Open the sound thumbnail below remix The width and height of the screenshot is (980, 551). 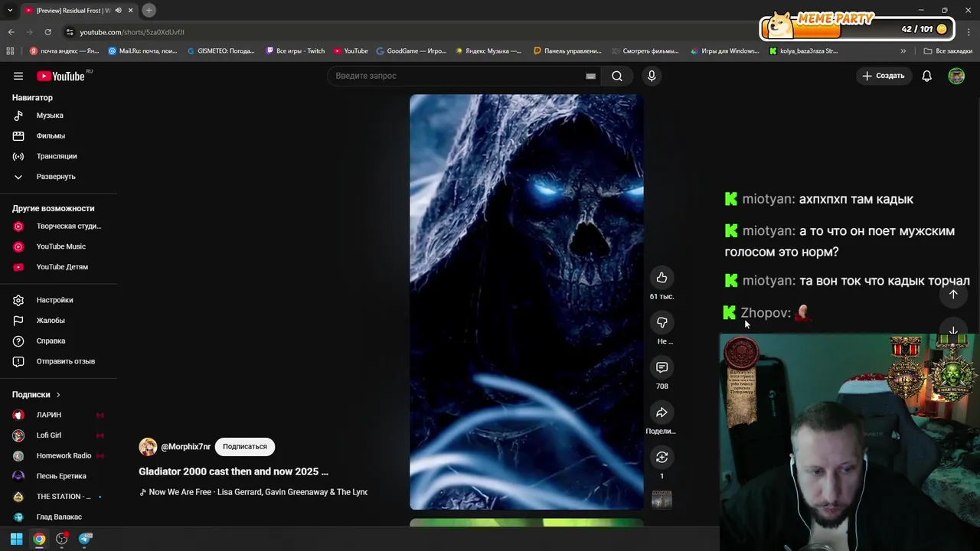tap(661, 500)
